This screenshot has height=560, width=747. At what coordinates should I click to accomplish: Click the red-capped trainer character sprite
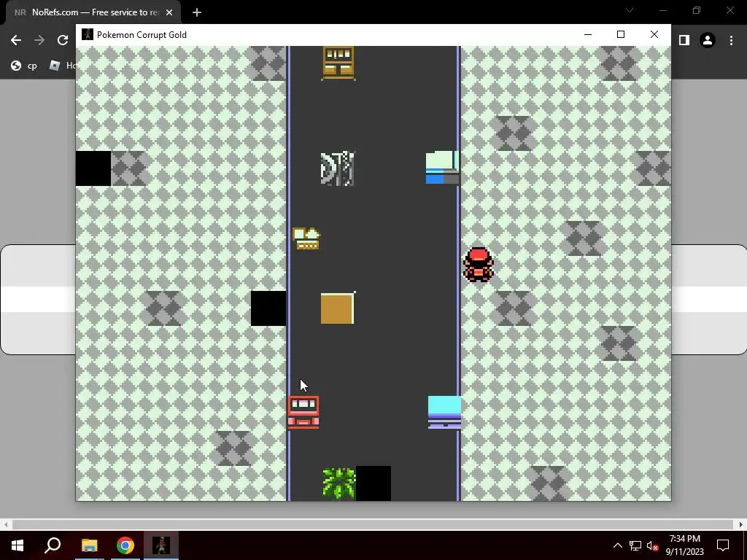tap(479, 265)
